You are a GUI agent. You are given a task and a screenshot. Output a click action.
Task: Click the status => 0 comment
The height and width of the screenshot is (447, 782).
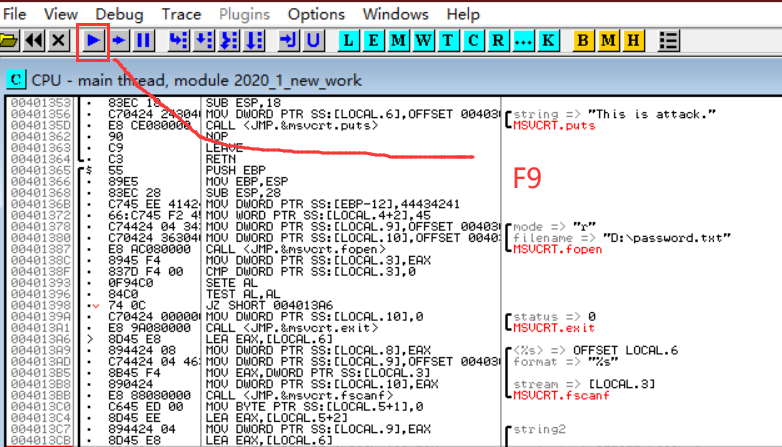click(554, 316)
